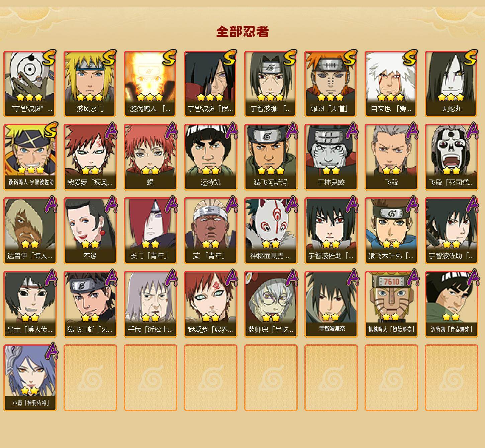Click the 漩涡鸣人·宇智波佐助 S-rank card
The image size is (485, 448).
30,157
